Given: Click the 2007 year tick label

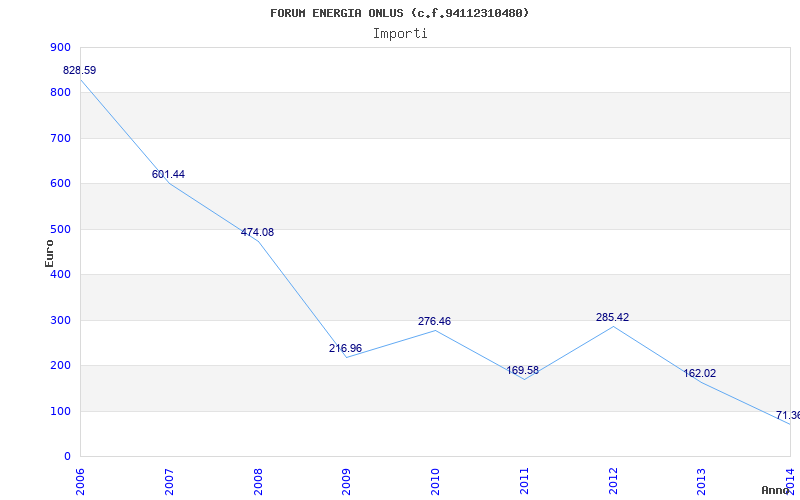Looking at the screenshot, I should point(169,481).
